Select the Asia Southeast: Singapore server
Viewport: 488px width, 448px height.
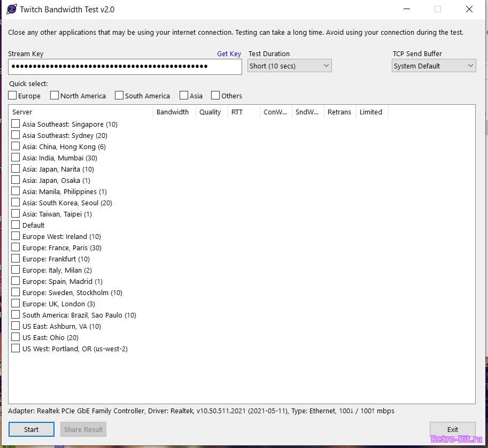tap(16, 123)
